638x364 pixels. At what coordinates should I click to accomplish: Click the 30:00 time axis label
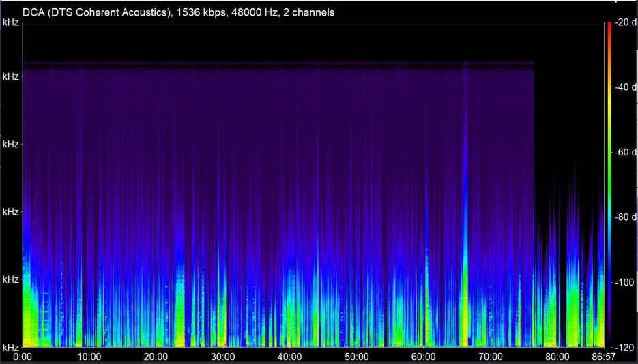[223, 357]
